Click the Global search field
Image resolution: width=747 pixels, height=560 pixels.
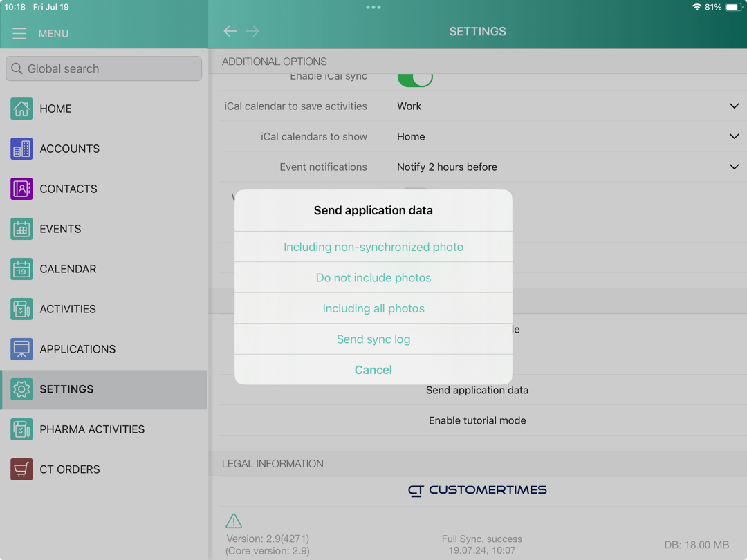pyautogui.click(x=103, y=68)
